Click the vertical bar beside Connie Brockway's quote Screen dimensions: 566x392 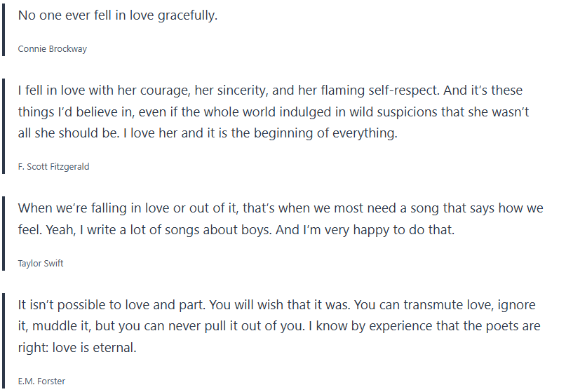(4, 31)
